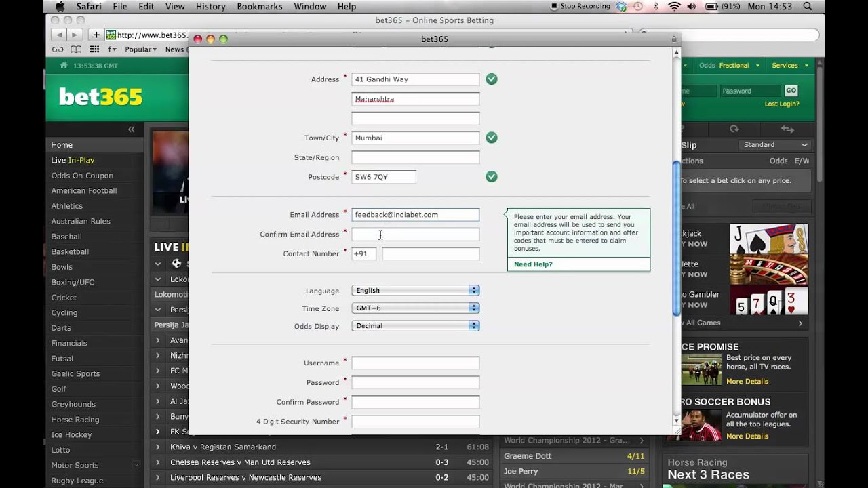This screenshot has width=868, height=488.
Task: Open Safari's Reading List glasses icon
Action: [58, 49]
